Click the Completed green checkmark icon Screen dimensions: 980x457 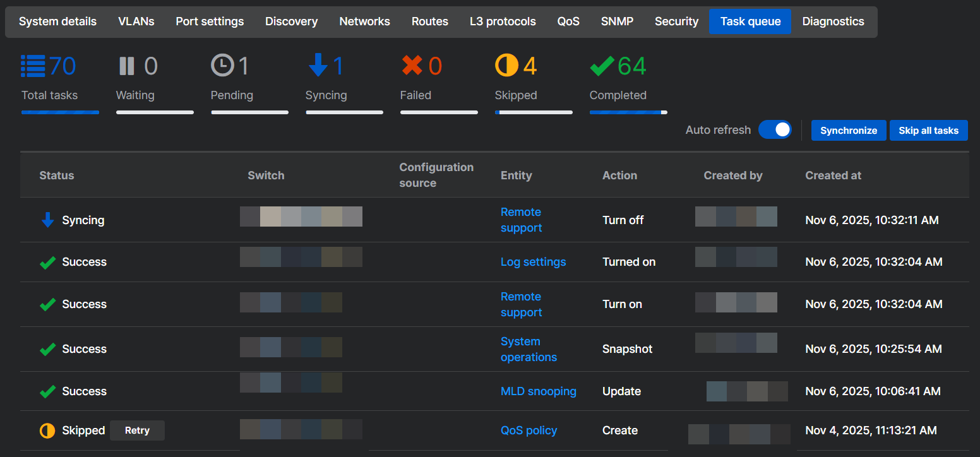coord(602,66)
